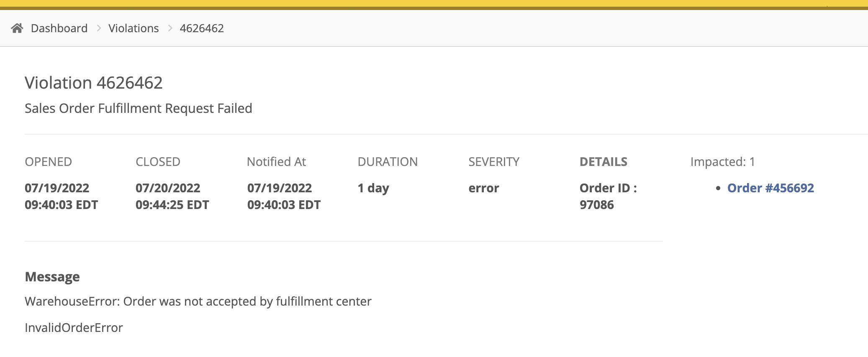Click the DURATION label

tap(388, 162)
